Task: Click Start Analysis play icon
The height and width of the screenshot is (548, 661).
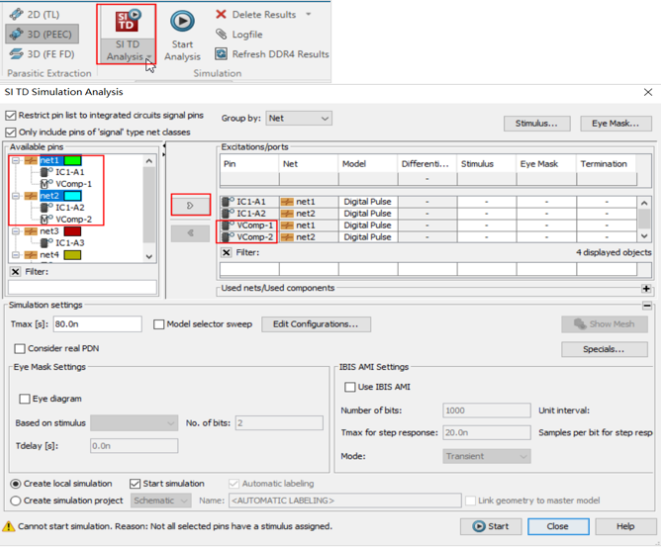Action: pos(182,21)
